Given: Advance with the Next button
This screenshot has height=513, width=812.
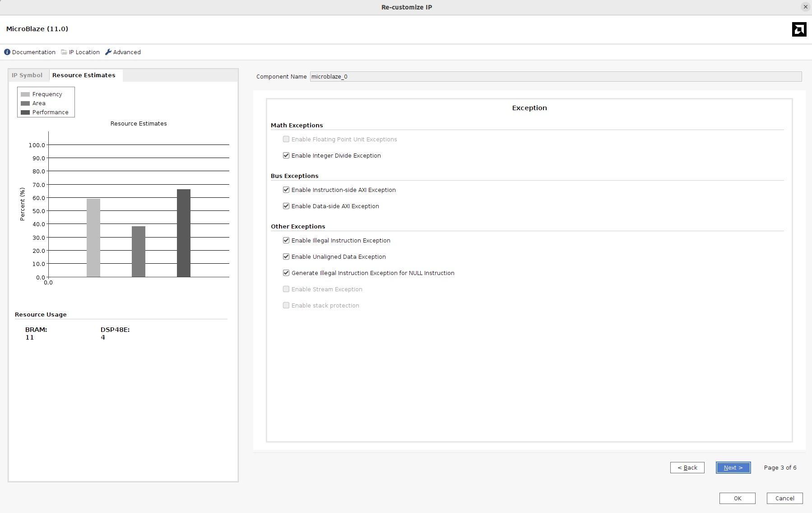Looking at the screenshot, I should [x=733, y=468].
